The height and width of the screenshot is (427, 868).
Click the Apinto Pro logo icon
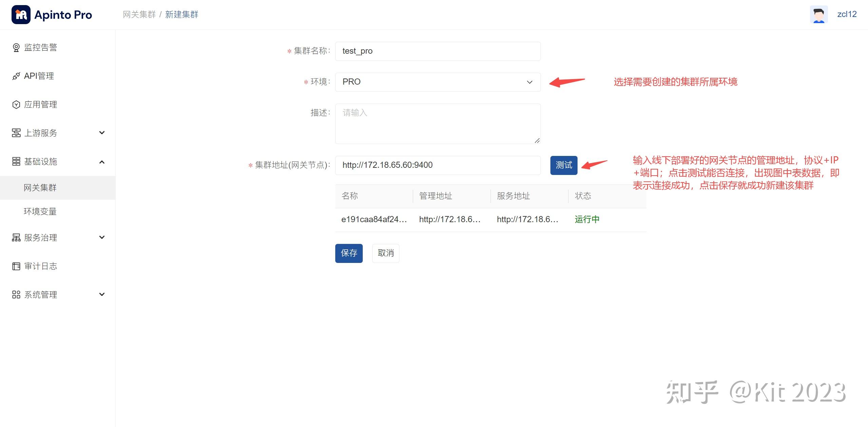(x=21, y=15)
